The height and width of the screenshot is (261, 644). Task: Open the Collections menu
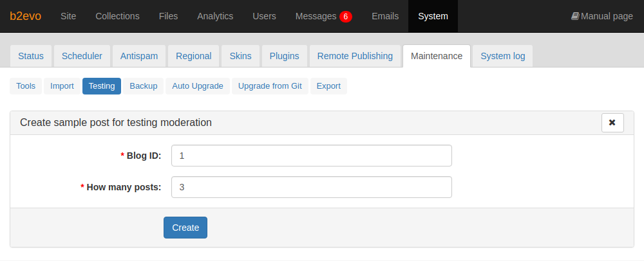(x=117, y=16)
